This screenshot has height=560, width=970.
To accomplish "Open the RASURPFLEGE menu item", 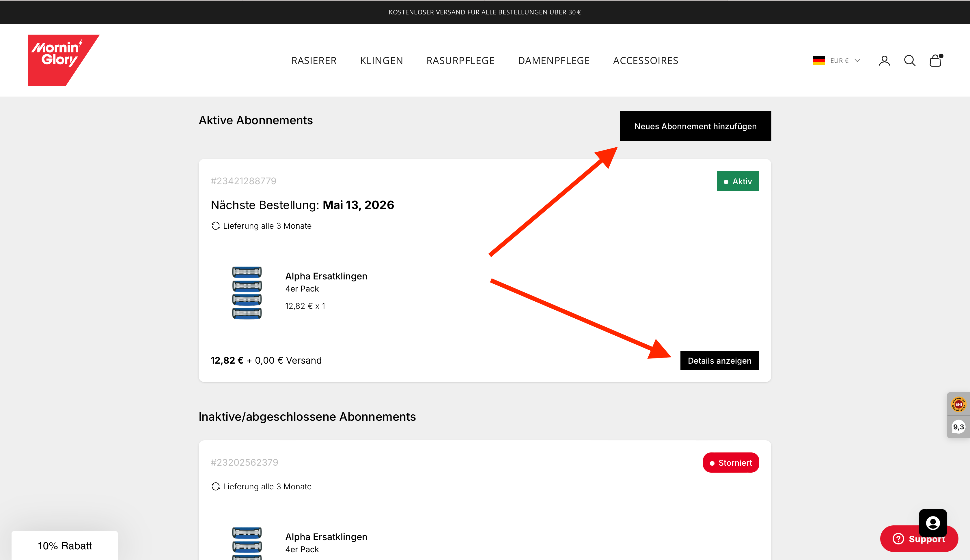I will point(460,61).
